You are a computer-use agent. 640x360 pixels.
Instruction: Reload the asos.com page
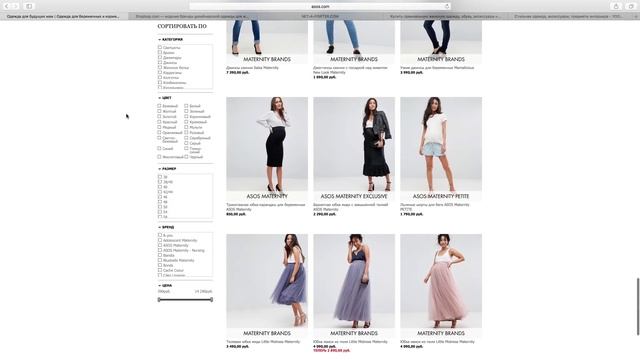[447, 7]
